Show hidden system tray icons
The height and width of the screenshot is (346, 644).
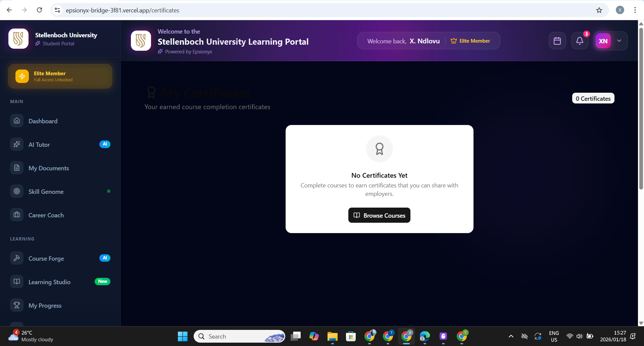pyautogui.click(x=511, y=336)
